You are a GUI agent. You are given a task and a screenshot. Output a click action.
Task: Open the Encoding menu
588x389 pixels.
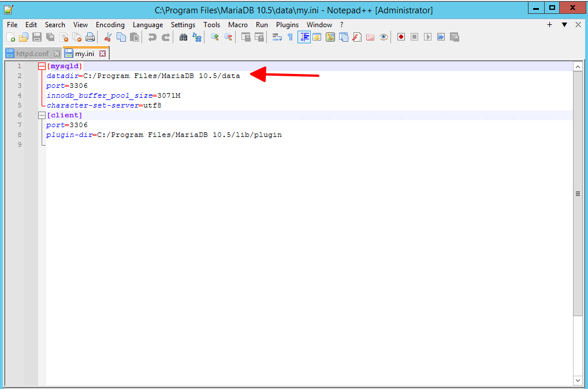[110, 25]
